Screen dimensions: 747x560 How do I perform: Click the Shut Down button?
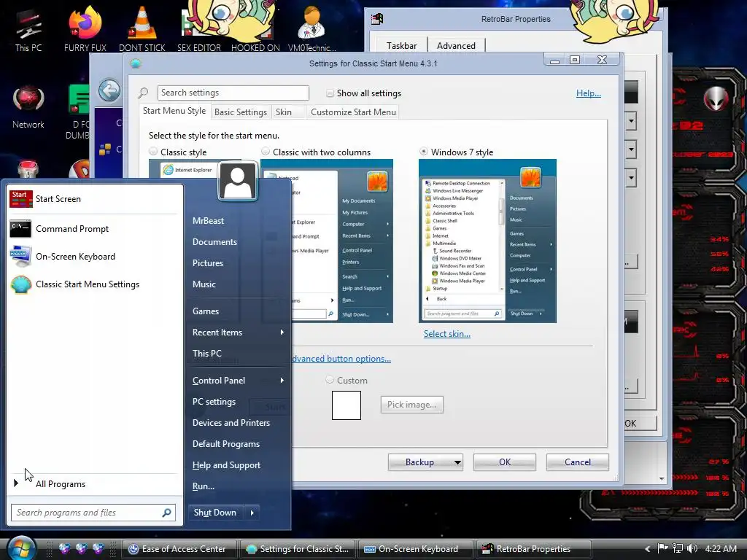pos(215,513)
